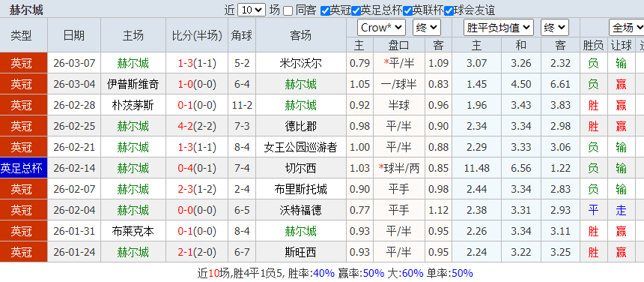Click 布莱克本 home team link
The height and width of the screenshot is (282, 644).
click(x=133, y=231)
